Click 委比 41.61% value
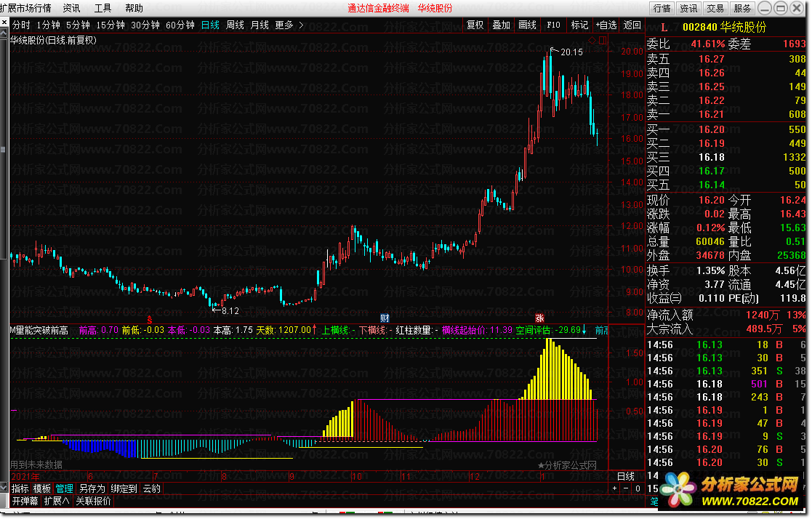Screen dimensions: 812x519 (707, 44)
